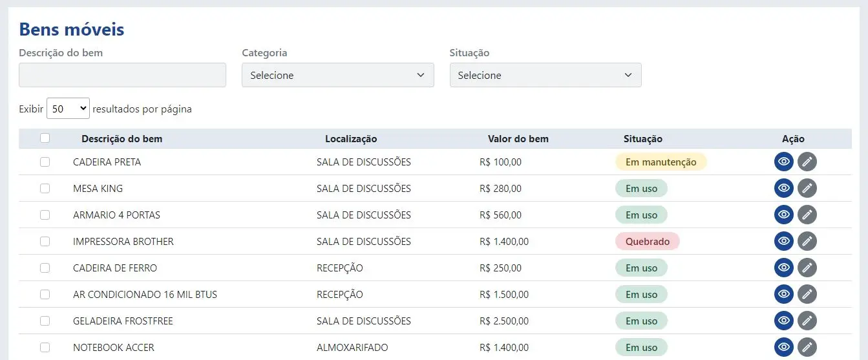View the CADEIRA DE FERRO asset

784,268
